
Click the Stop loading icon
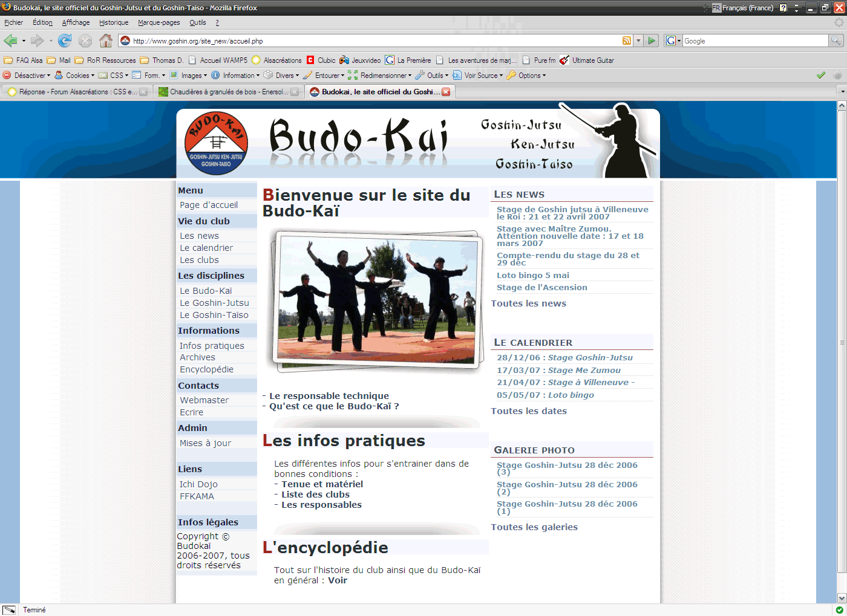(85, 41)
